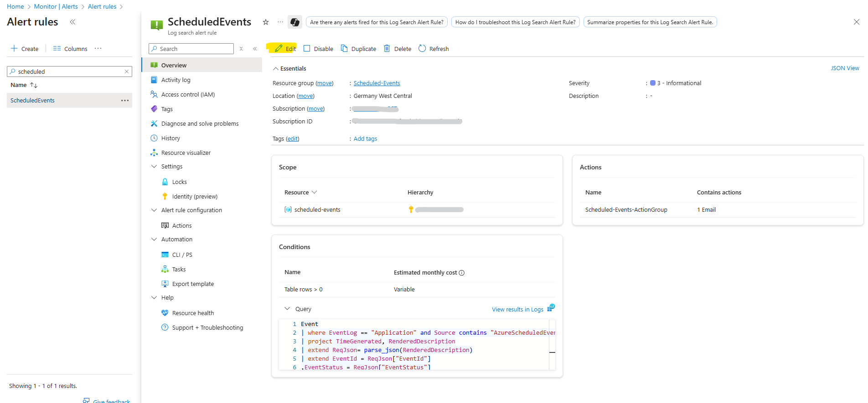The image size is (868, 403).
Task: Favorite ScheduledEvents with the star icon
Action: click(266, 22)
